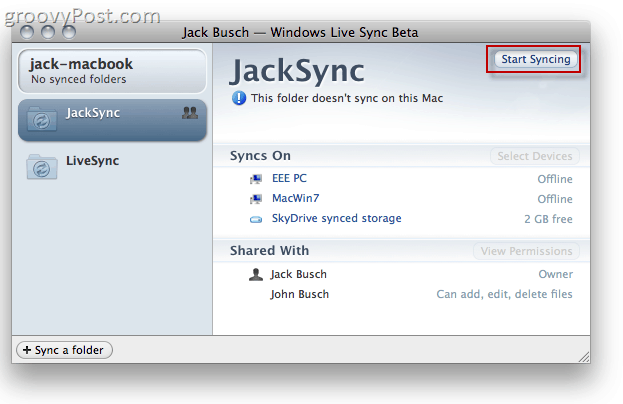Select the Jack Busch name row
Viewport: 623px width, 404px height.
click(x=298, y=274)
